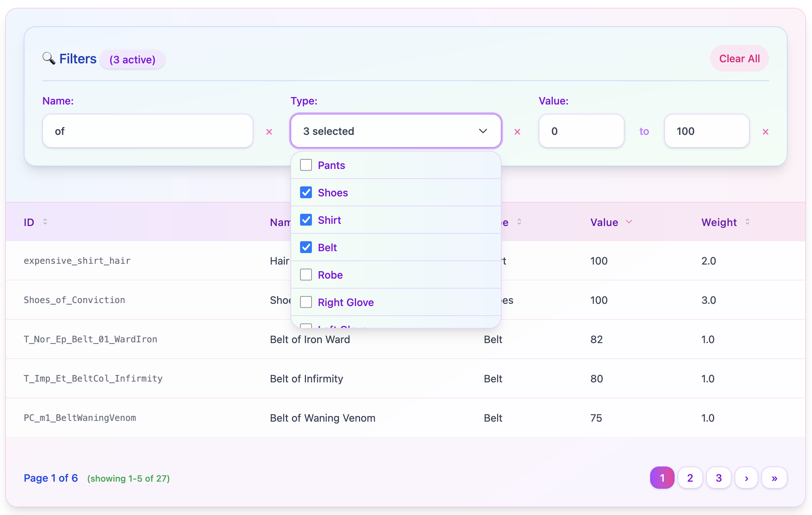Enable the Pants type filter

306,165
